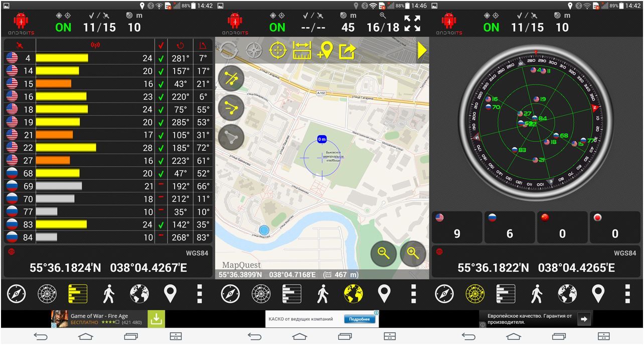Tap the center-on-location crosshair icon in map toolbar
The height and width of the screenshot is (345, 644).
(277, 50)
